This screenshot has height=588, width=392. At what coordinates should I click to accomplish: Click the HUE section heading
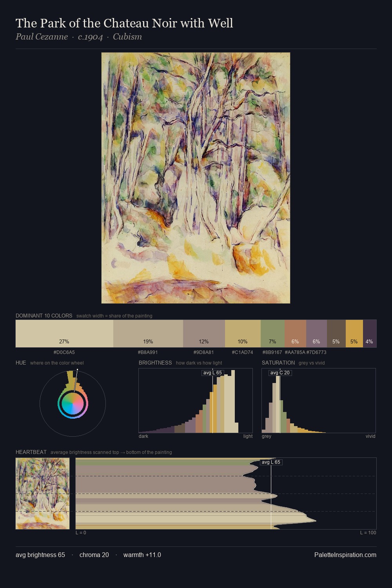[x=21, y=363]
